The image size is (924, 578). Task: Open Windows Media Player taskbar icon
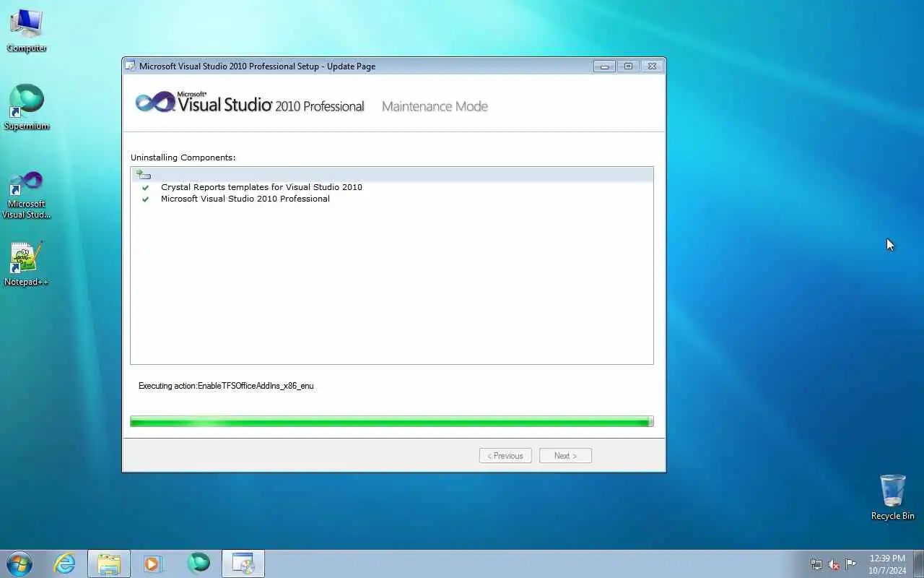click(153, 564)
